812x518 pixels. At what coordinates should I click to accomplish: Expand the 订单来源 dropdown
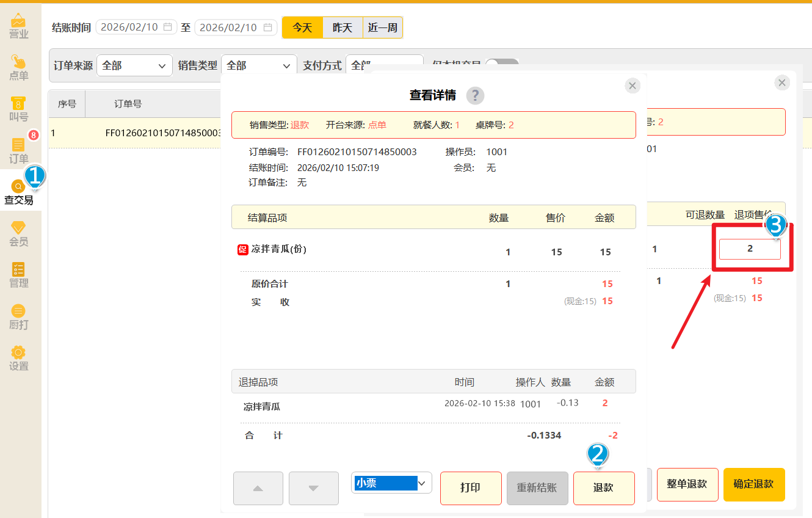pos(134,65)
